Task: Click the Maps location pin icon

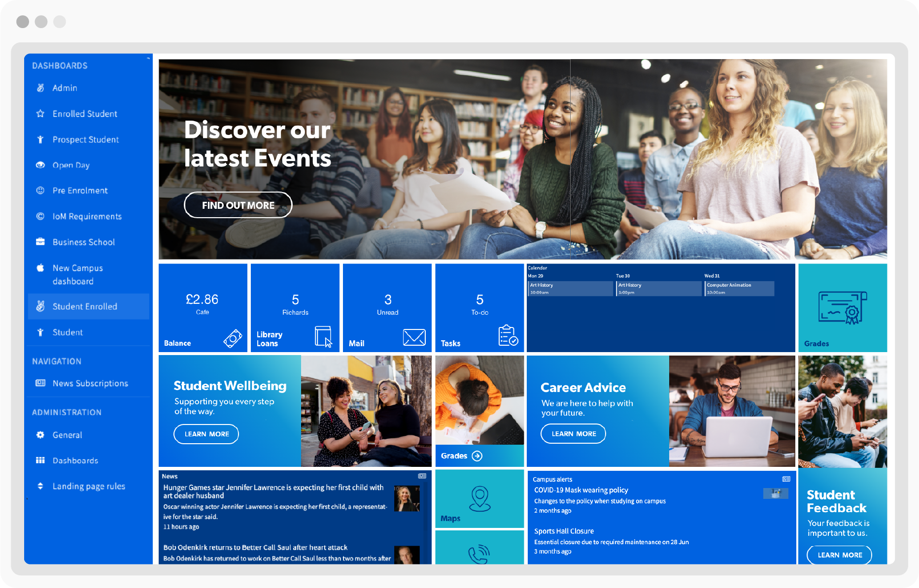Action: pos(479,499)
